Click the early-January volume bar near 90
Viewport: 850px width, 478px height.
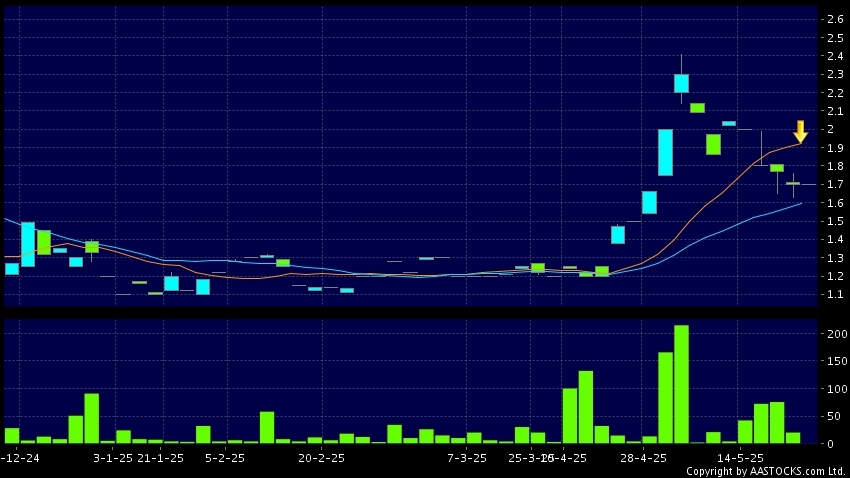(92, 418)
